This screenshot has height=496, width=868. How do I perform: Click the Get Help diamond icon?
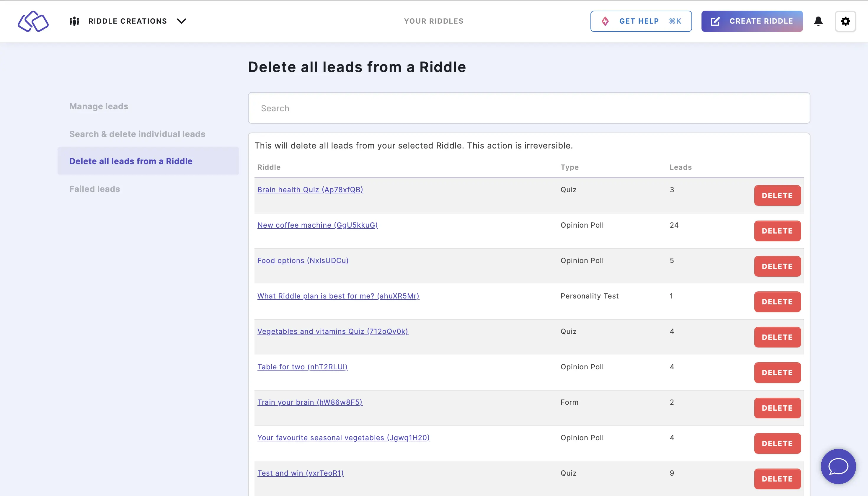606,21
